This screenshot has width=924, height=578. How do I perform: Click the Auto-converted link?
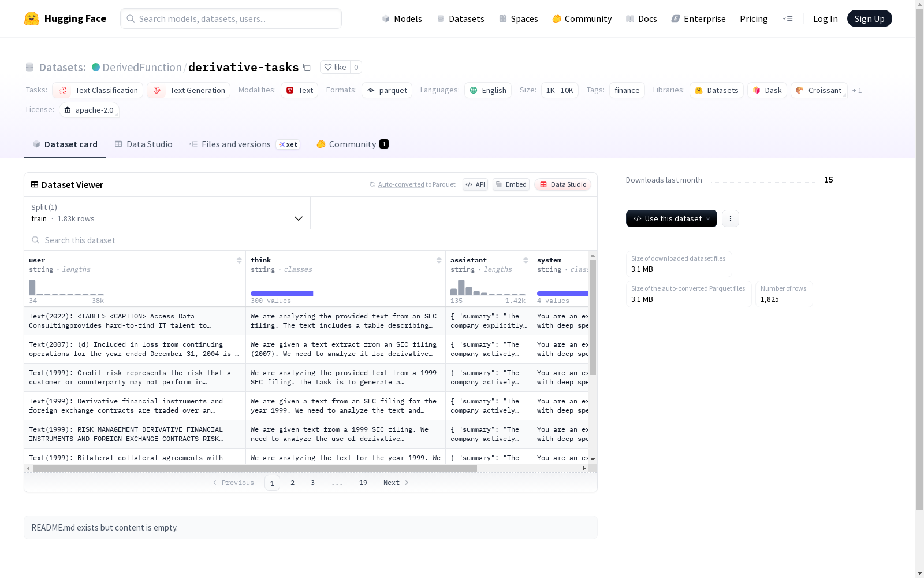401,184
